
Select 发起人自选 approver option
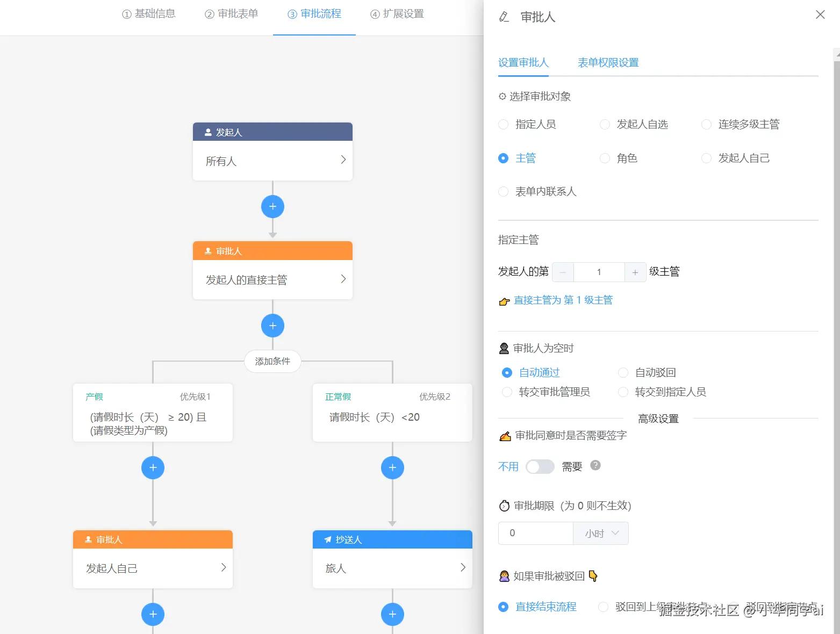(634, 125)
